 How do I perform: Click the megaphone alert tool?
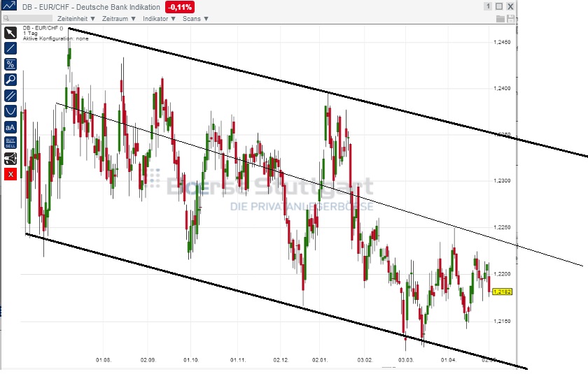10,159
